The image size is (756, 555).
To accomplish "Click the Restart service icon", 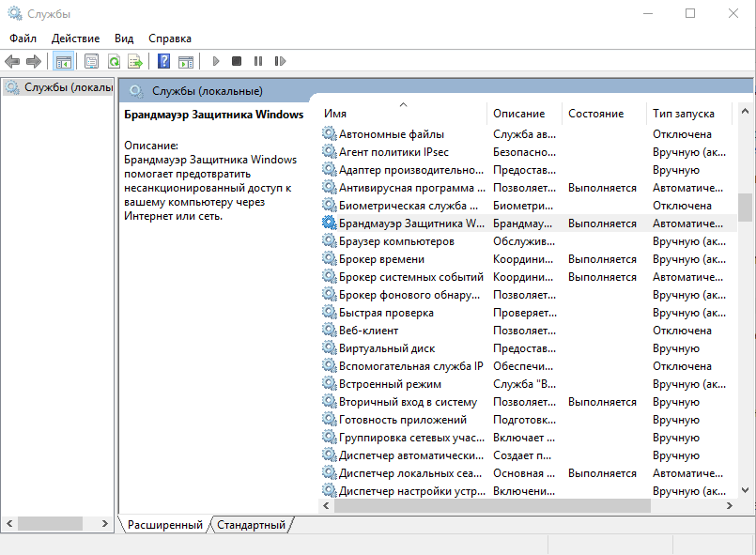I will [280, 61].
